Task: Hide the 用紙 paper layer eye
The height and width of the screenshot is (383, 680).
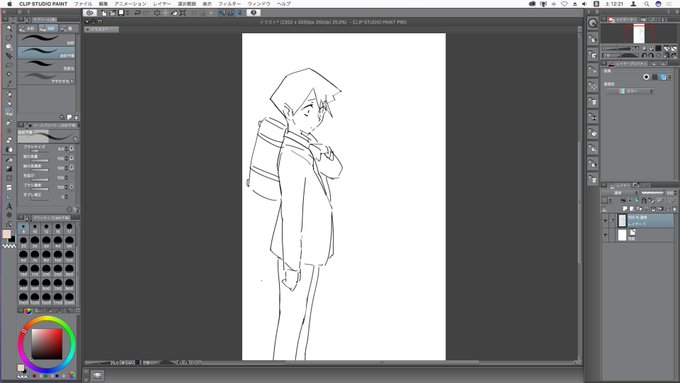Action: tap(605, 235)
